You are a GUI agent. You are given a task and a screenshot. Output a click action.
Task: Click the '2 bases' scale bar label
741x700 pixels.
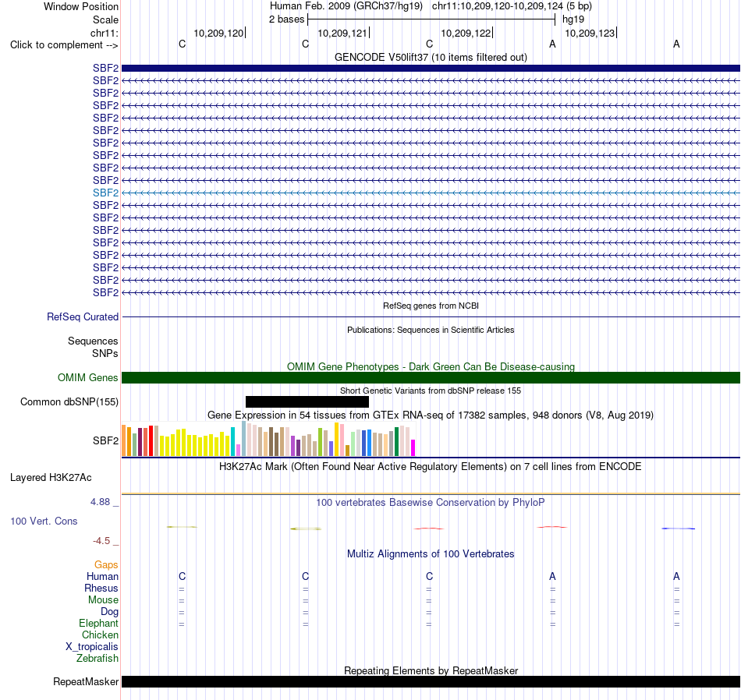click(286, 19)
